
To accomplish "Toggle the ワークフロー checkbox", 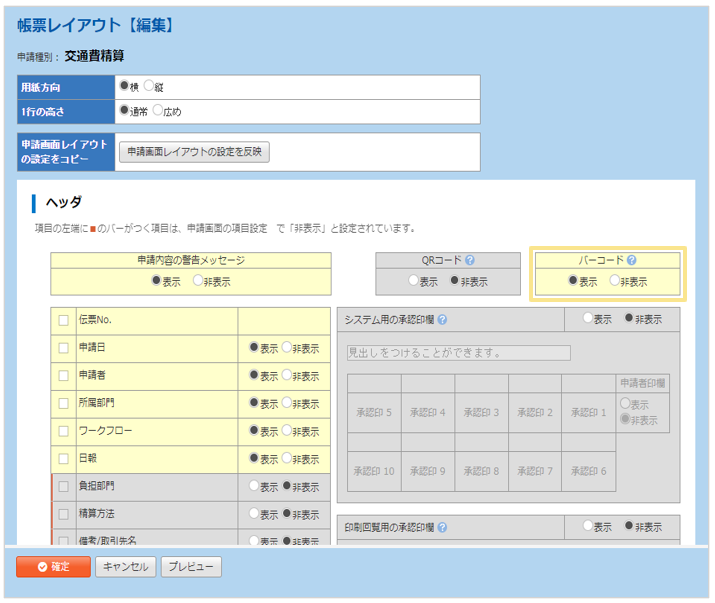I will pyautogui.click(x=64, y=431).
